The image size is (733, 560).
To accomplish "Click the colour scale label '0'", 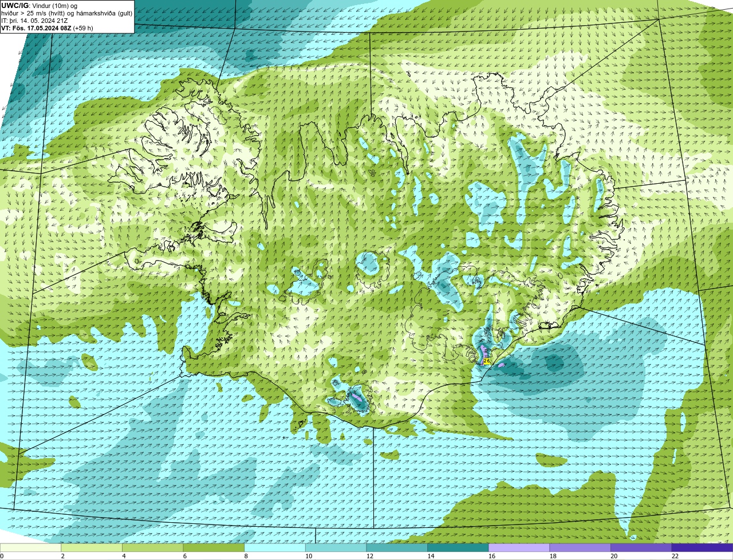I will tap(2, 556).
